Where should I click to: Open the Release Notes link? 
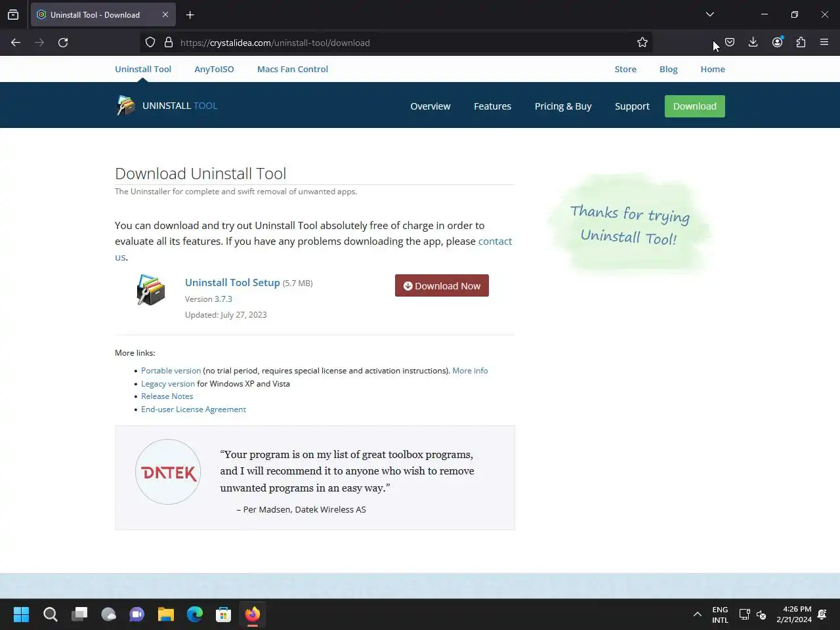pyautogui.click(x=167, y=396)
